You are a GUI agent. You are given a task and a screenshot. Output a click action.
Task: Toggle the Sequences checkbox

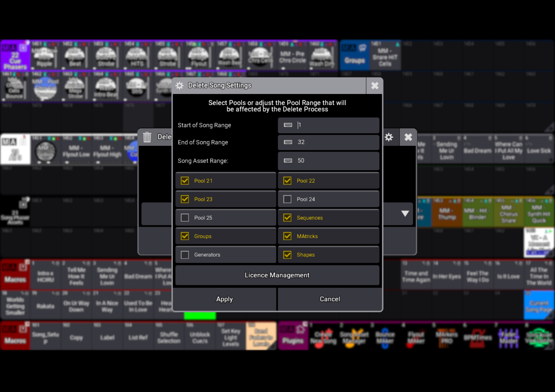click(287, 218)
